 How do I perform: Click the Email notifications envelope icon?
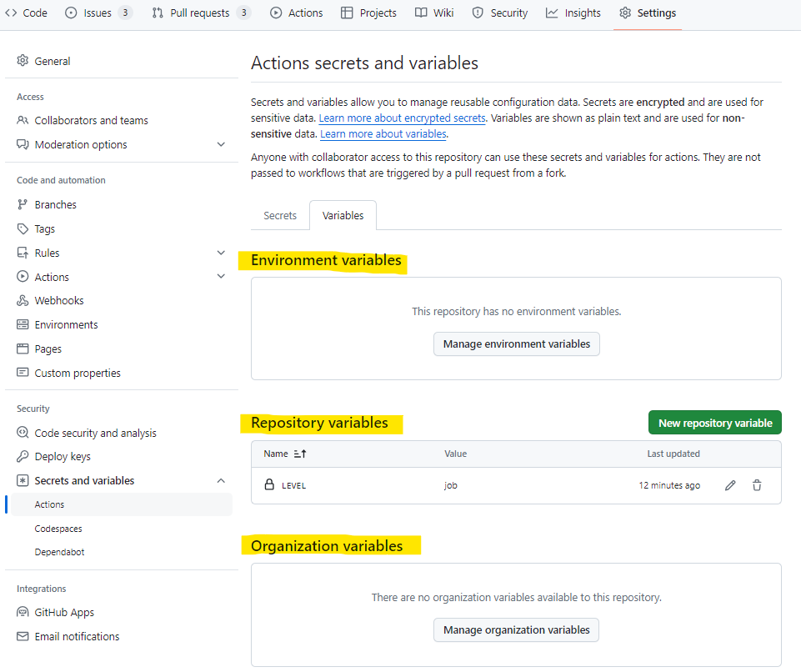23,636
